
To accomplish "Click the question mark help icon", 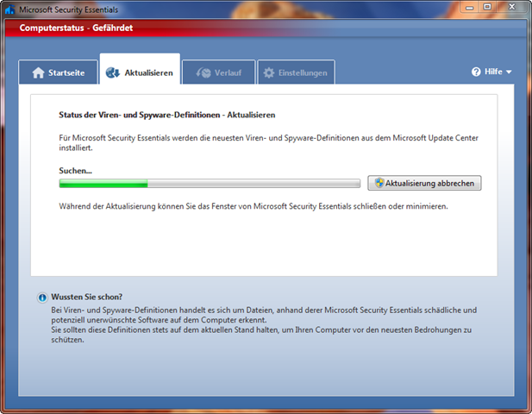I will click(476, 72).
